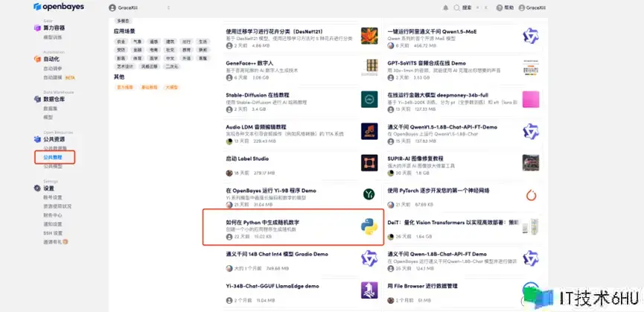Open 通知设置 in the sidebar
The image size is (644, 312).
(x=53, y=224)
